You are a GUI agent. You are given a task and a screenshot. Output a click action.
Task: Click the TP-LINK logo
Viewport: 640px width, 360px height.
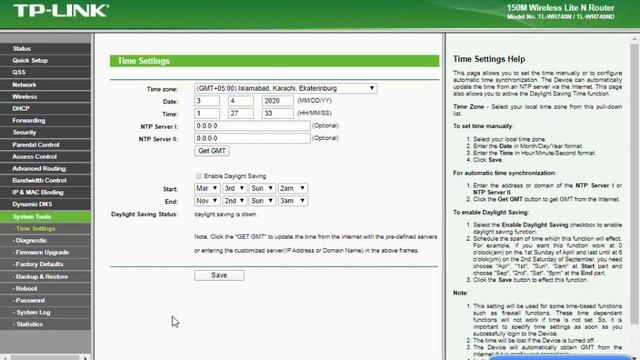[x=61, y=11]
